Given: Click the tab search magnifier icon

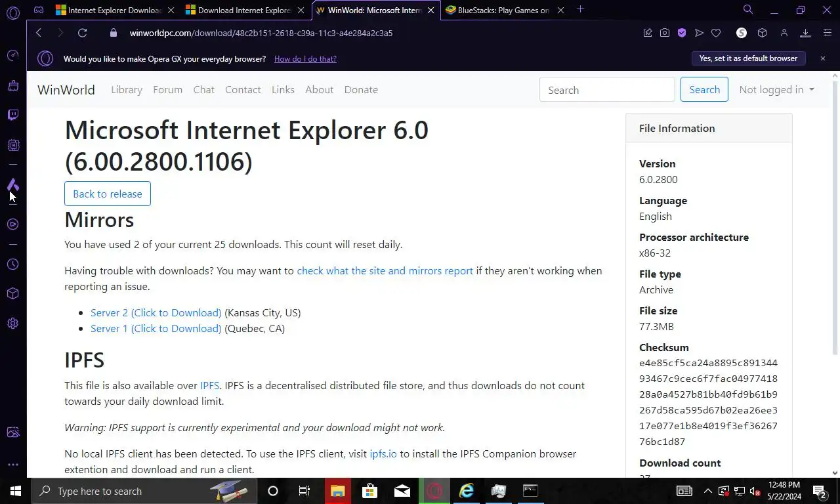Looking at the screenshot, I should (747, 10).
